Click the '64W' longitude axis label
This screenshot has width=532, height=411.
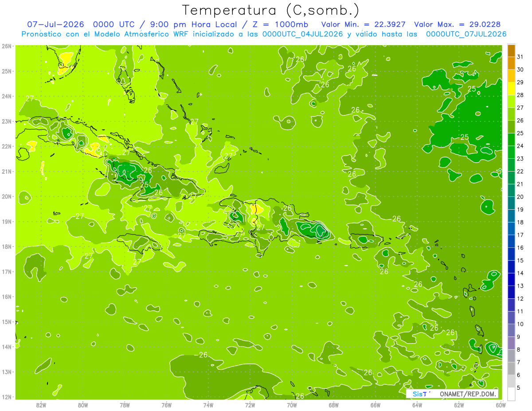click(x=417, y=405)
